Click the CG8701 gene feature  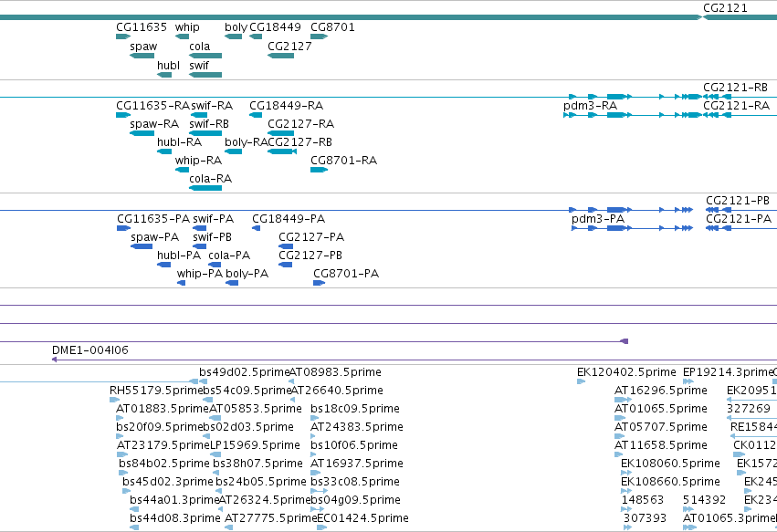point(320,37)
